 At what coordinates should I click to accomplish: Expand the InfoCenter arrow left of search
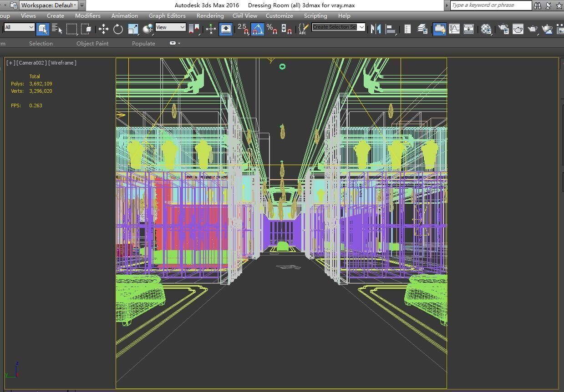(x=447, y=5)
